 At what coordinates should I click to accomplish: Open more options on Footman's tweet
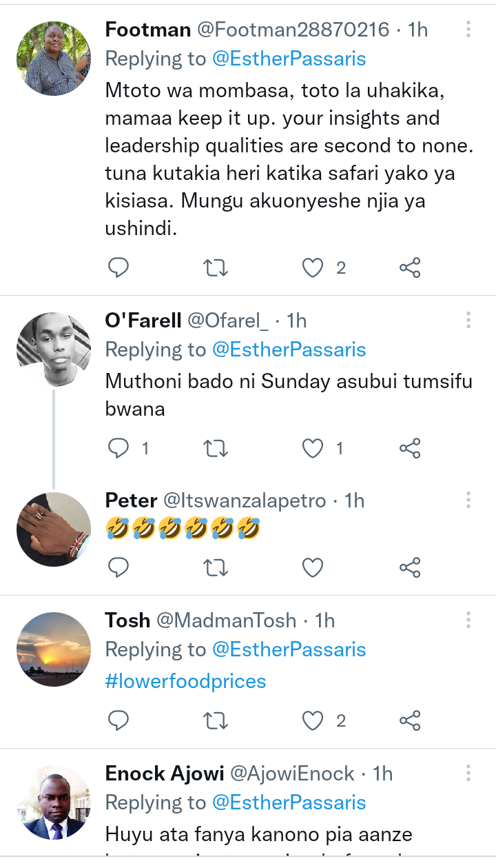(468, 30)
